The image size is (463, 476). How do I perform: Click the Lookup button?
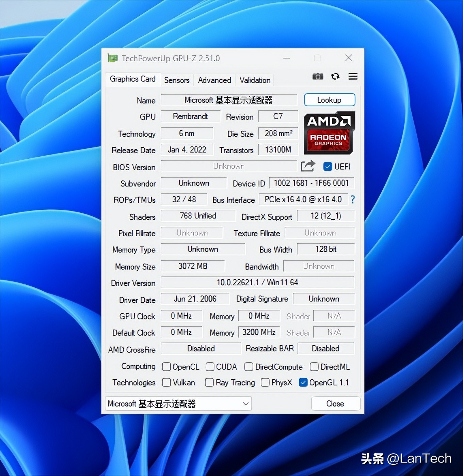[330, 100]
